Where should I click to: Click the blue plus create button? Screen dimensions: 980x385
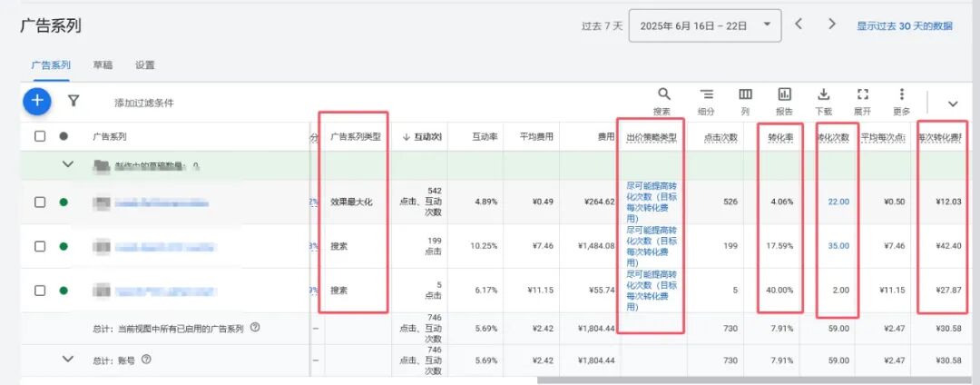click(37, 101)
